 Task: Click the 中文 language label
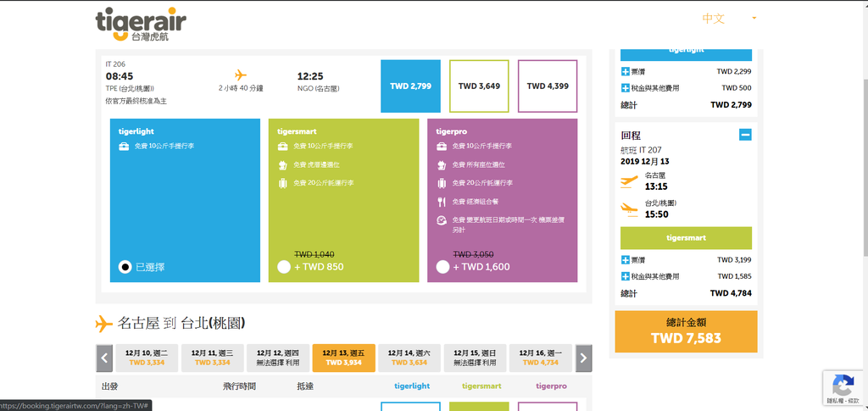coord(713,19)
